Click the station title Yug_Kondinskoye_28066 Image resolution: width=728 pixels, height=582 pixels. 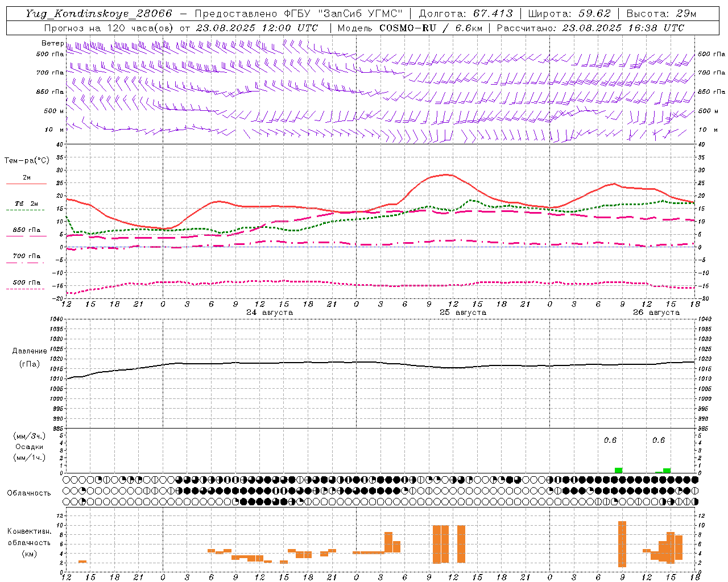coord(99,14)
